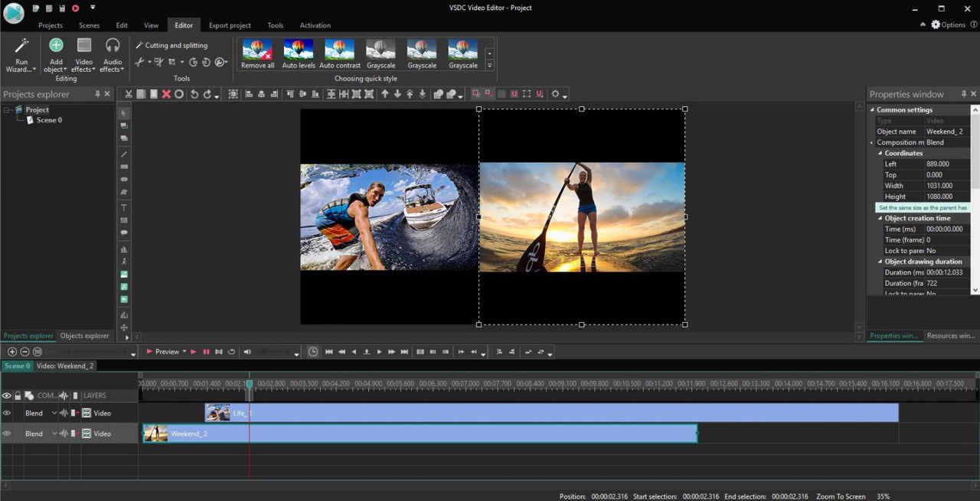Toggle all layers visibility eye in header
The image size is (980, 501).
(7, 395)
